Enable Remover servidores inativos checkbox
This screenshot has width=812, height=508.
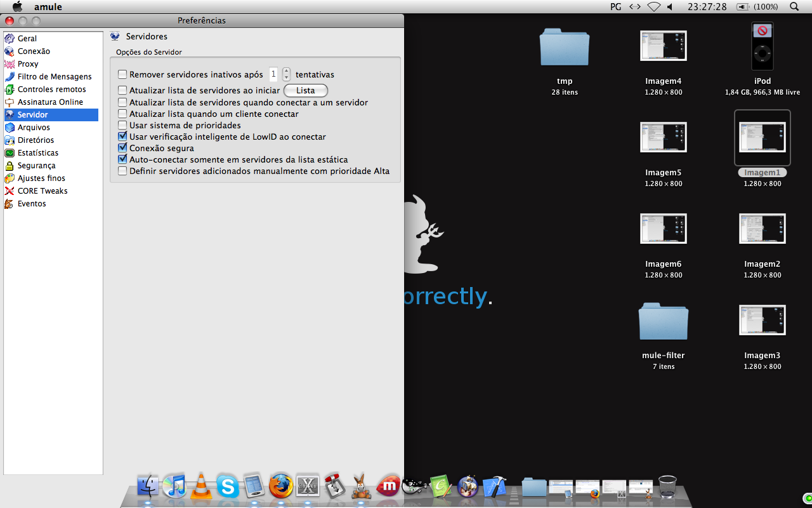tap(122, 75)
